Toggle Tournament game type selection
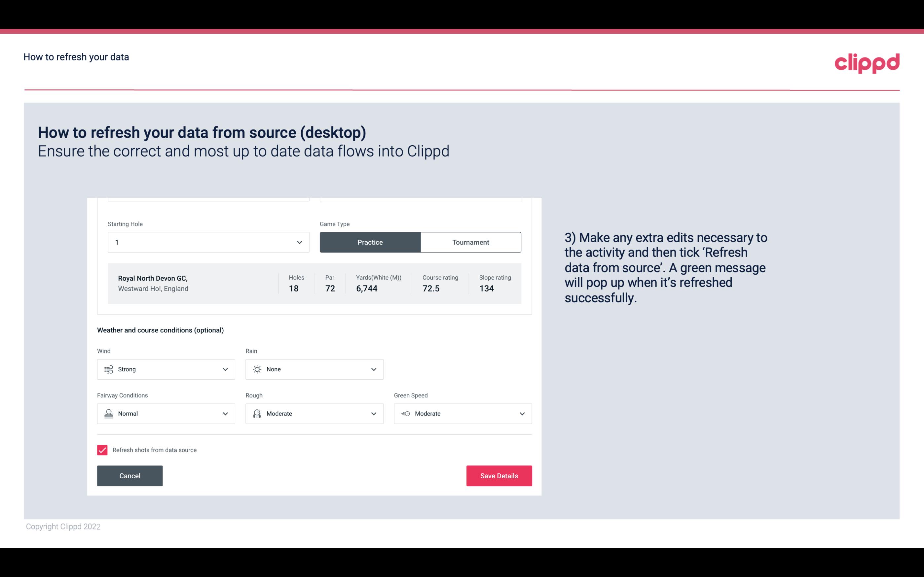The height and width of the screenshot is (577, 924). pos(470,242)
